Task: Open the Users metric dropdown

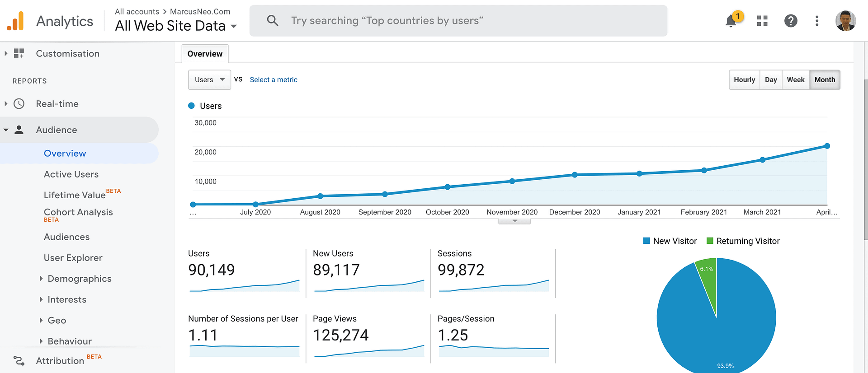Action: tap(209, 80)
